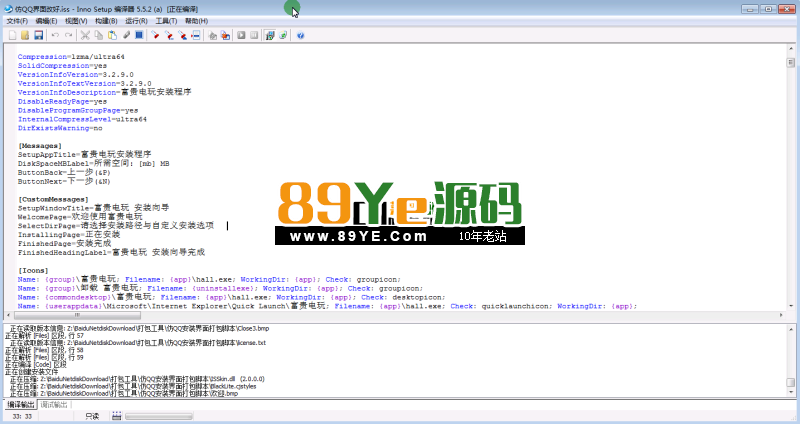Click the Compile script icon

point(212,35)
